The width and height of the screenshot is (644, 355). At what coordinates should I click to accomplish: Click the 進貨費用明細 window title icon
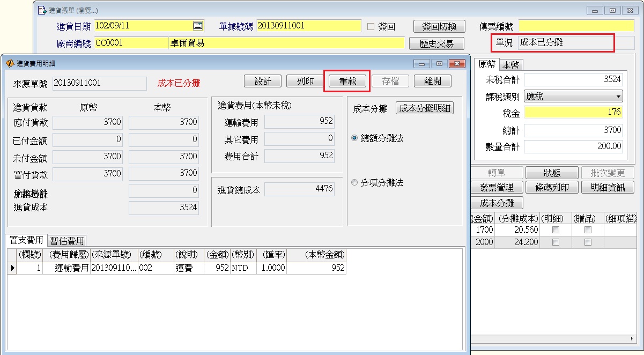coord(10,63)
